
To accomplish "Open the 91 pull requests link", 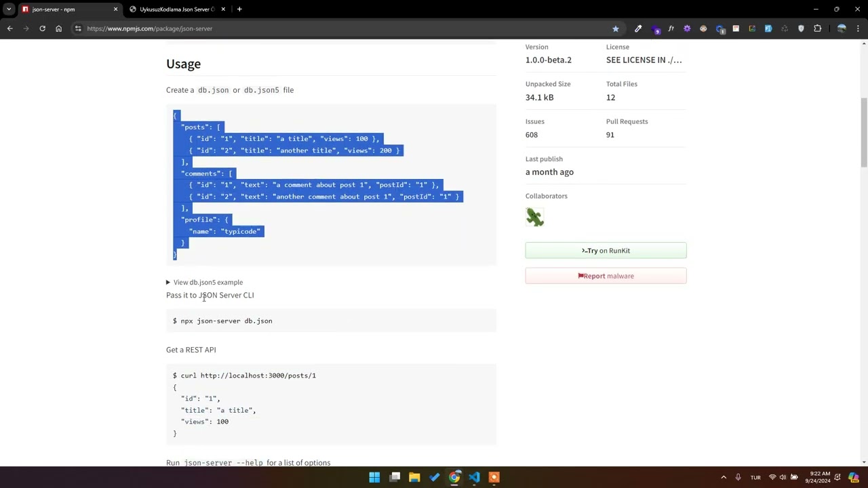I will (x=610, y=134).
